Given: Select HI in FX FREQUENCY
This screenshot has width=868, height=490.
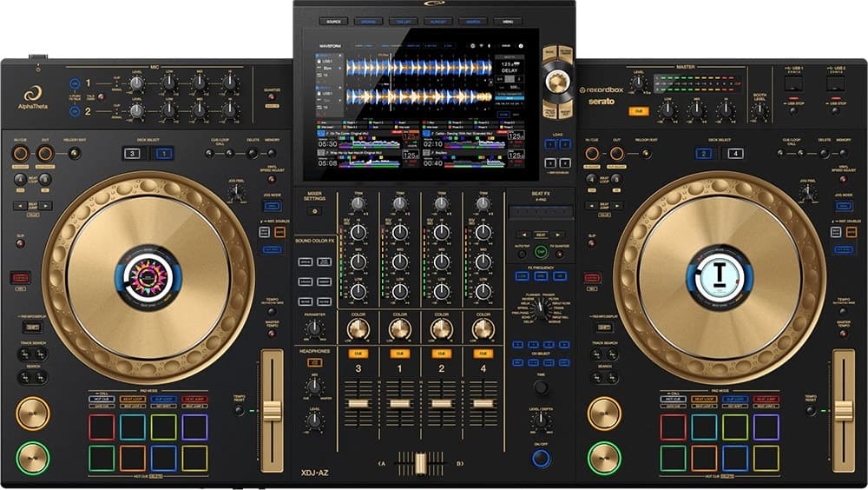Looking at the screenshot, I should [560, 275].
